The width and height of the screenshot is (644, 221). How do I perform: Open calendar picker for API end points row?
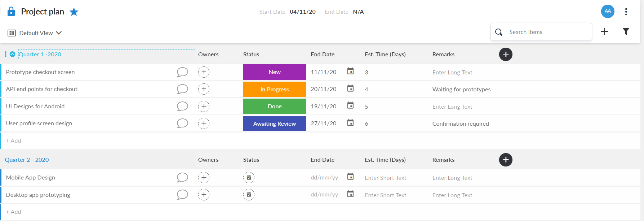350,88
